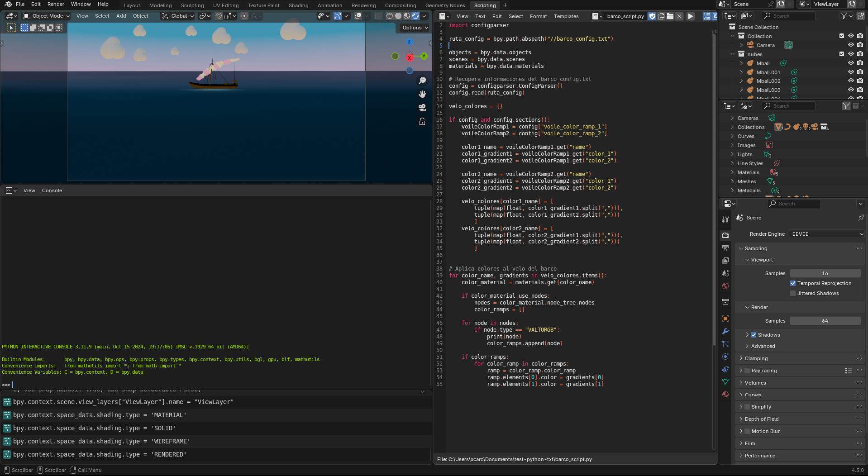Viewport: 868px width, 476px height.
Task: Disable the Temporal Reprojection checkbox
Action: pyautogui.click(x=793, y=283)
